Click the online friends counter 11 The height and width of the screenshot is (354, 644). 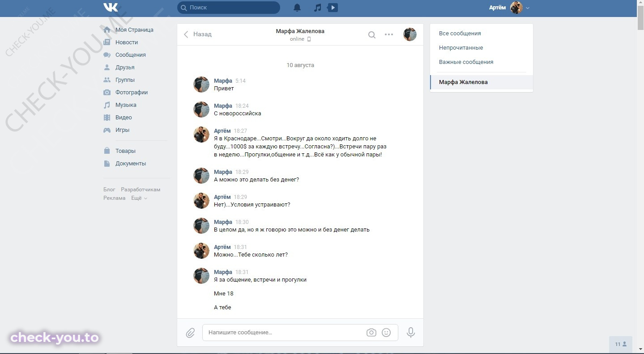point(621,344)
